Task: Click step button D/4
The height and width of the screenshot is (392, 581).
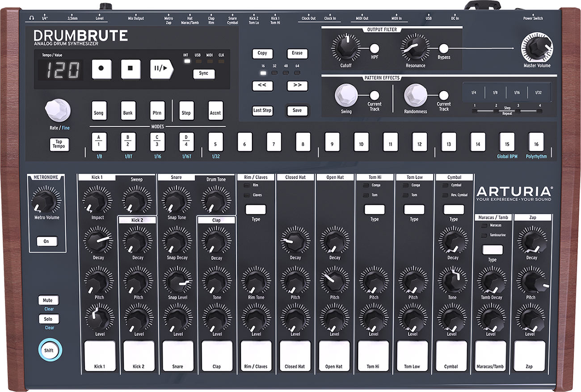Action: [186, 142]
